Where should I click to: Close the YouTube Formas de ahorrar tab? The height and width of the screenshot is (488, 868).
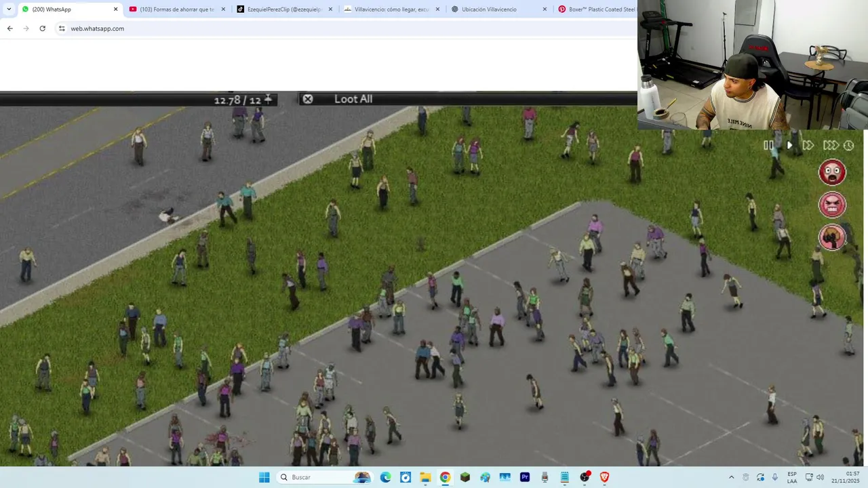tap(223, 9)
